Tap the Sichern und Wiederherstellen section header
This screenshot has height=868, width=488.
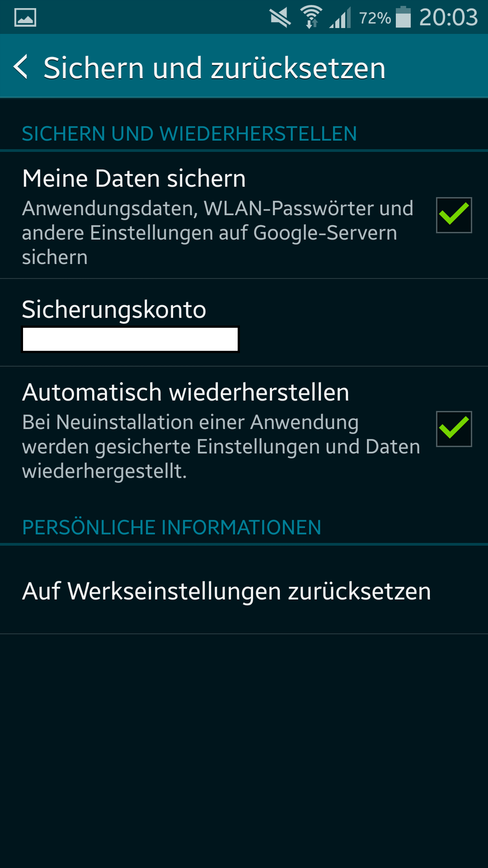(189, 134)
